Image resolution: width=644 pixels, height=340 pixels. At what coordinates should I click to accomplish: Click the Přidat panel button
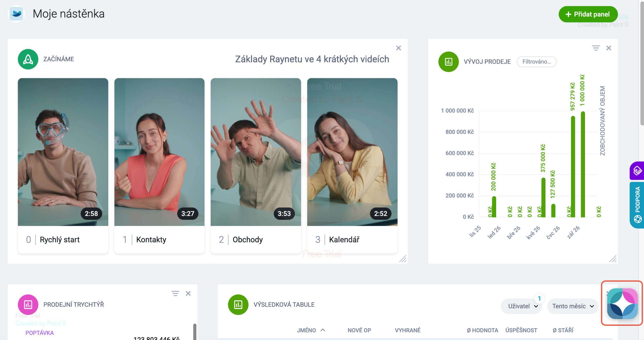588,14
